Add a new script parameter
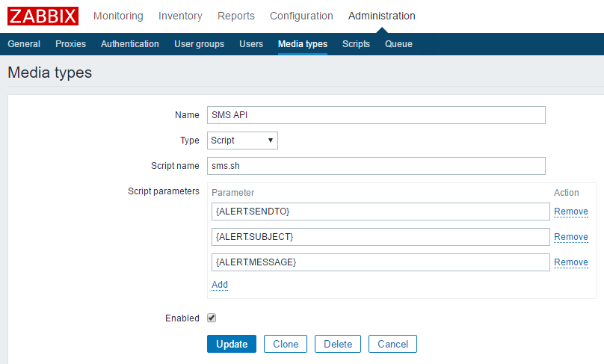 [220, 285]
